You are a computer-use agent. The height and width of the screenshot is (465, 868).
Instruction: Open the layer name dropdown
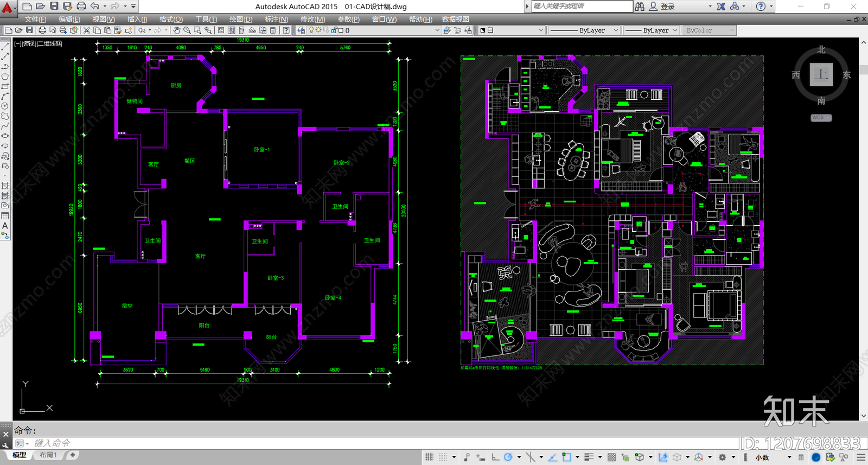374,30
